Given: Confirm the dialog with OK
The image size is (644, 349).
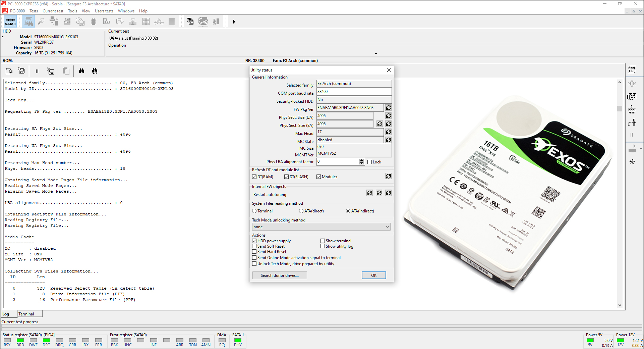Looking at the screenshot, I should click(x=374, y=276).
